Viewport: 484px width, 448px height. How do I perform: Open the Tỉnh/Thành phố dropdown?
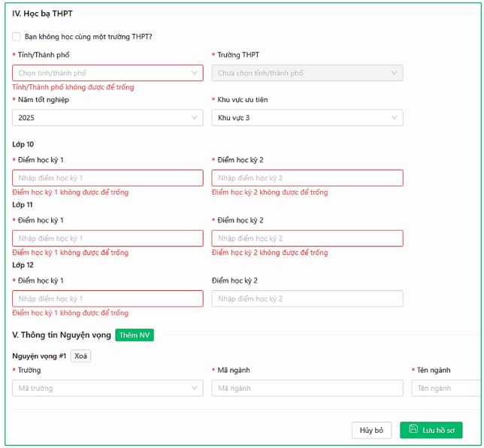[107, 73]
